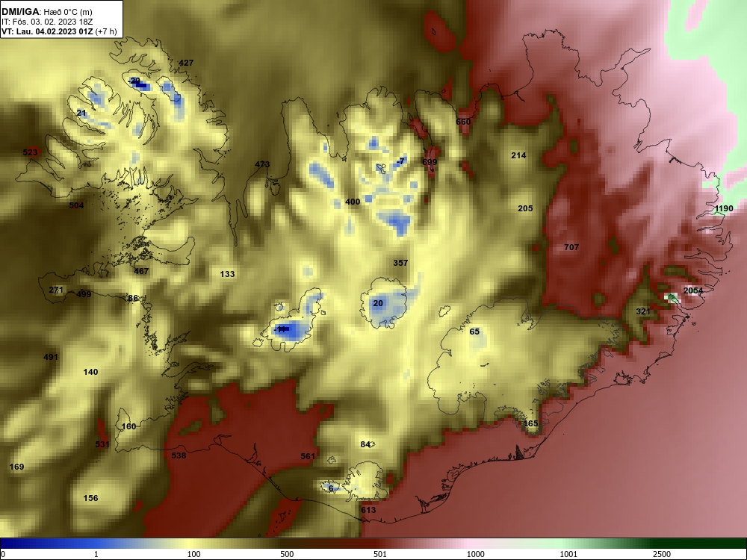Click the map value 205
747x560 pixels.
pyautogui.click(x=525, y=208)
